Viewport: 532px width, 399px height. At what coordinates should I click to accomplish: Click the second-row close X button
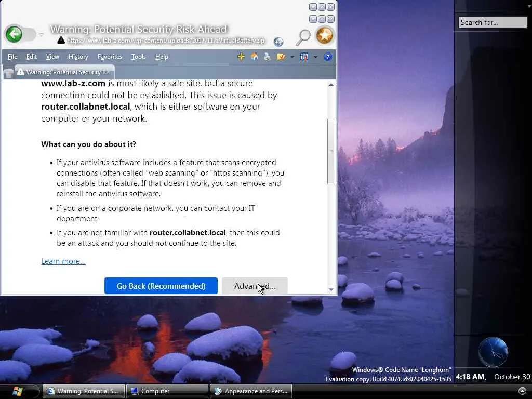click(x=330, y=19)
